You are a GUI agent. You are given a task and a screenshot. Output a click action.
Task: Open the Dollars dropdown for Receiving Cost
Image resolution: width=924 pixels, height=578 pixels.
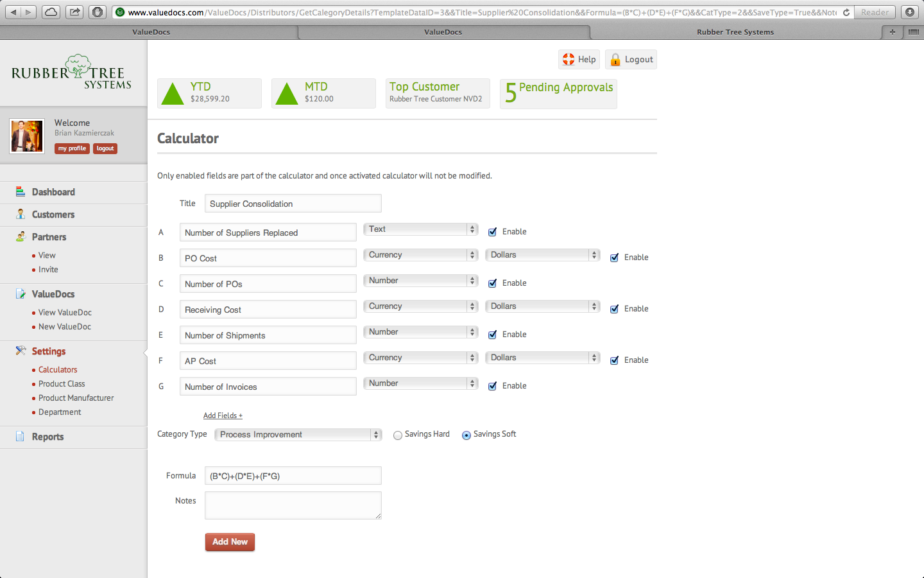tap(542, 306)
